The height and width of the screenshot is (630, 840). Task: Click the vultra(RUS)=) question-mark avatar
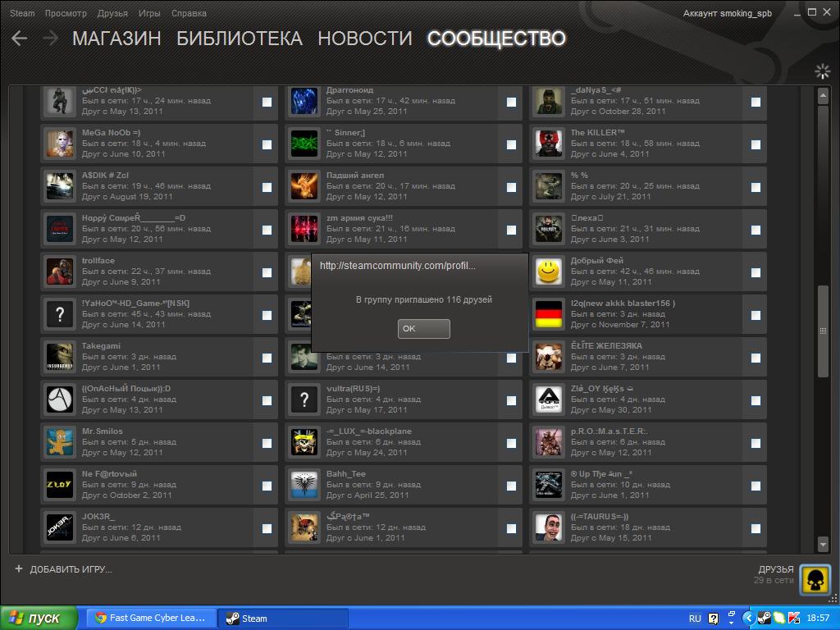pyautogui.click(x=304, y=399)
